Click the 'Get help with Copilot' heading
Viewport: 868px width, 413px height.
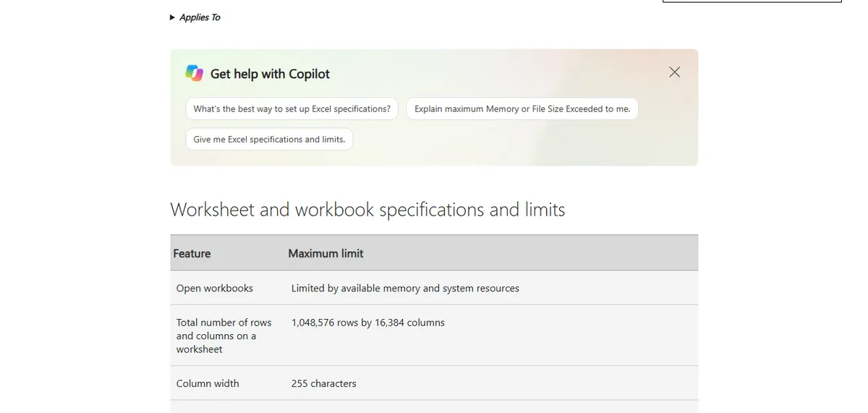click(270, 74)
